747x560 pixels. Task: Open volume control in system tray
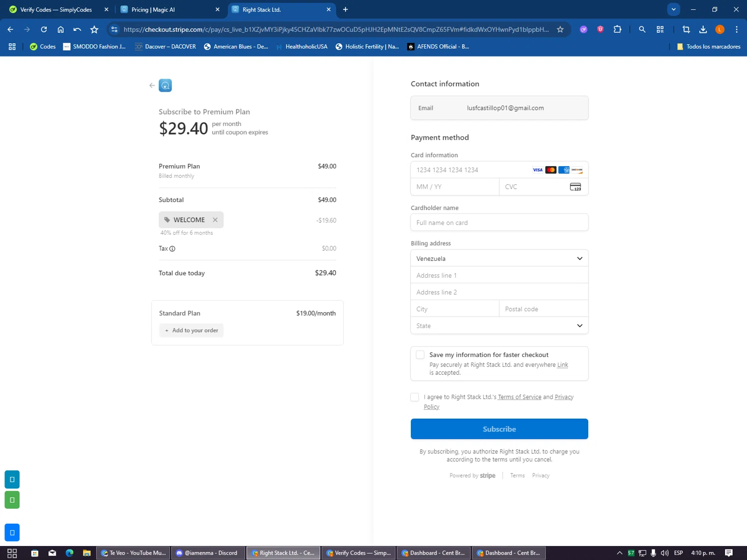pyautogui.click(x=664, y=553)
